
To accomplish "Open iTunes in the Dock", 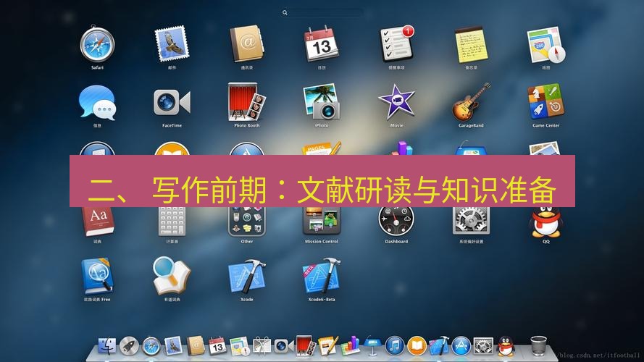I will [395, 346].
